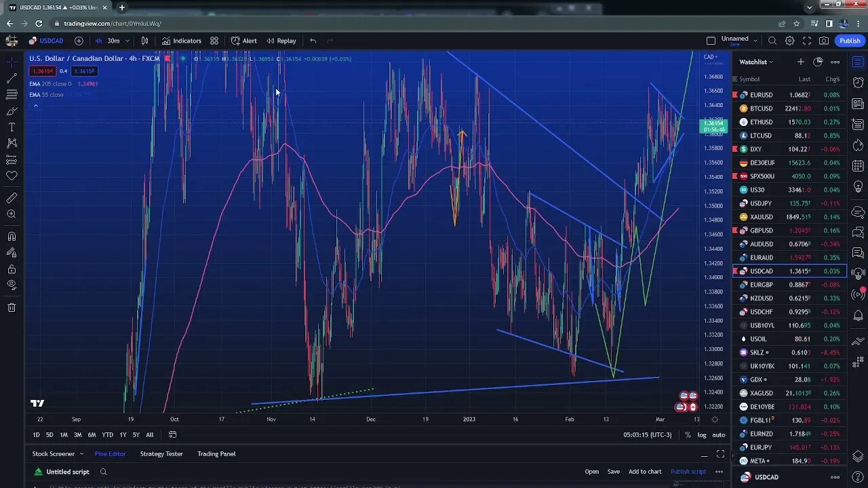Expand Stock Screener dropdown arrow
868x488 pixels.
coord(81,453)
